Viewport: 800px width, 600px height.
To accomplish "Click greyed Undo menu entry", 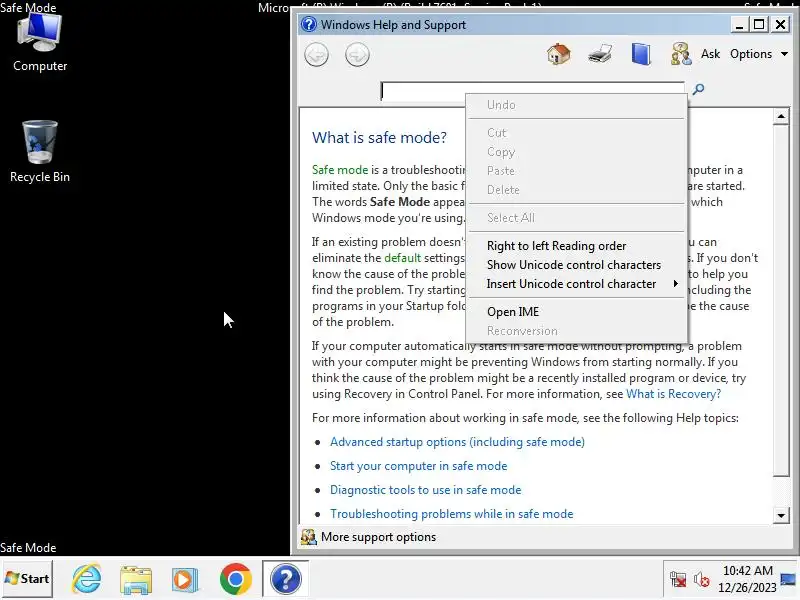I will (577, 105).
